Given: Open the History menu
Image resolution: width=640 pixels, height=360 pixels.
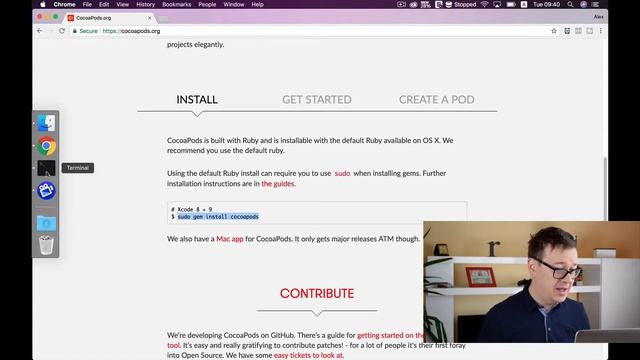Looking at the screenshot, I should [146, 4].
